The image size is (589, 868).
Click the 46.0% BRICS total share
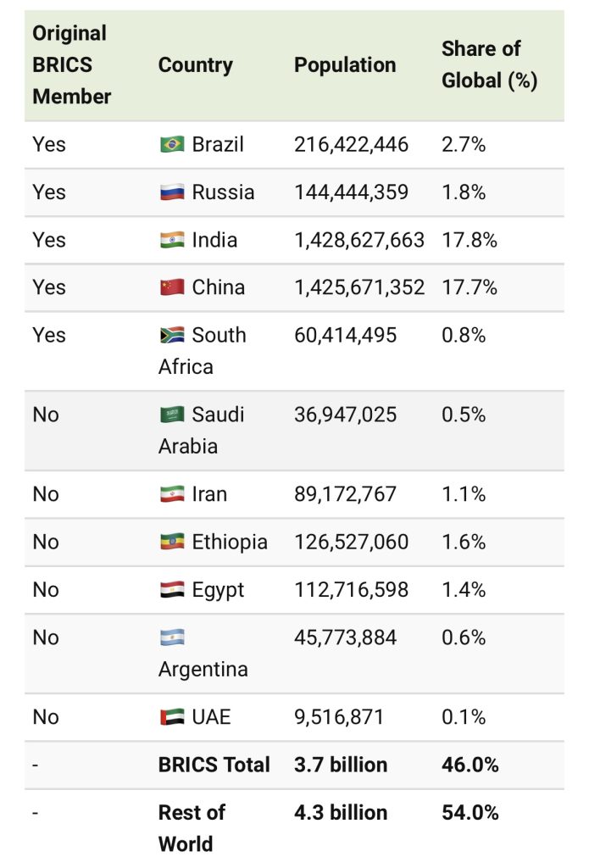470,765
